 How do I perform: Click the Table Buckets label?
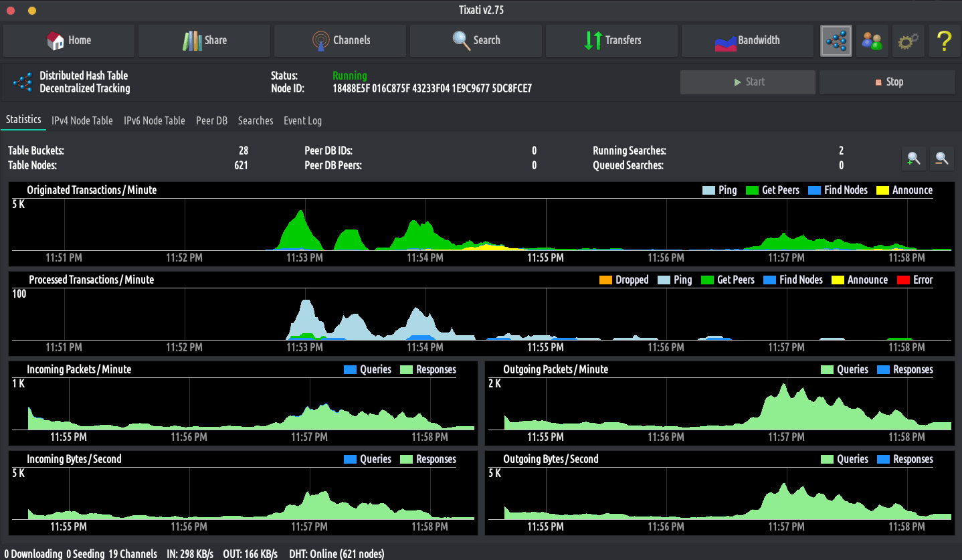point(36,151)
